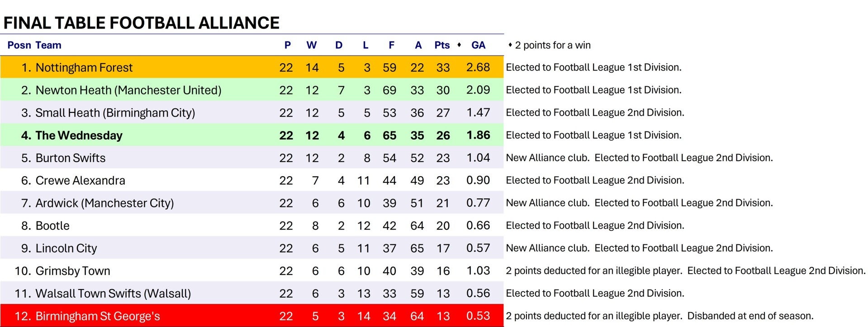Select Ardwick (Manchester City) team cell
This screenshot has height=327, width=868.
click(104, 203)
